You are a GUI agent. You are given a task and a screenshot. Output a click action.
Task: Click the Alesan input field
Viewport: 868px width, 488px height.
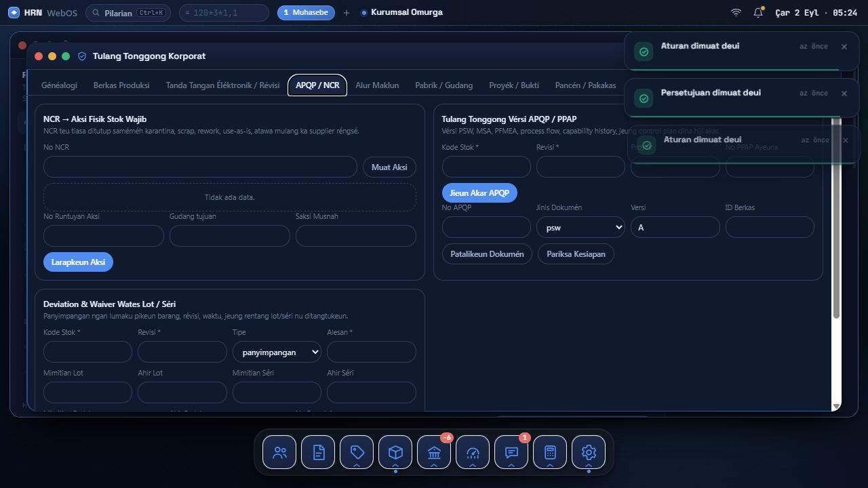point(372,352)
